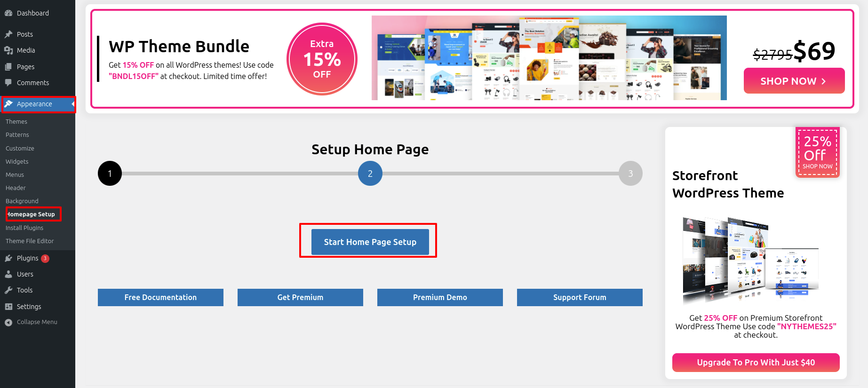The height and width of the screenshot is (388, 868).
Task: Open Install Plugins submenu item
Action: point(24,228)
